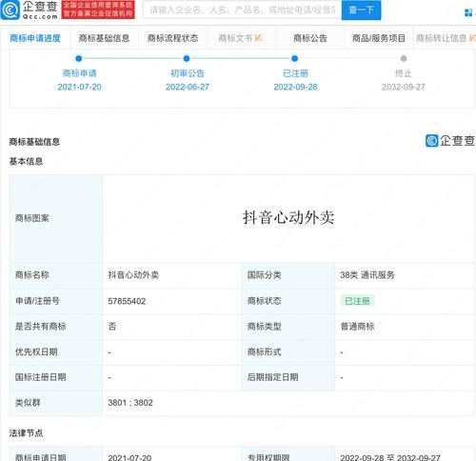Click the registration number 57855402
The image size is (476, 461).
(x=127, y=301)
